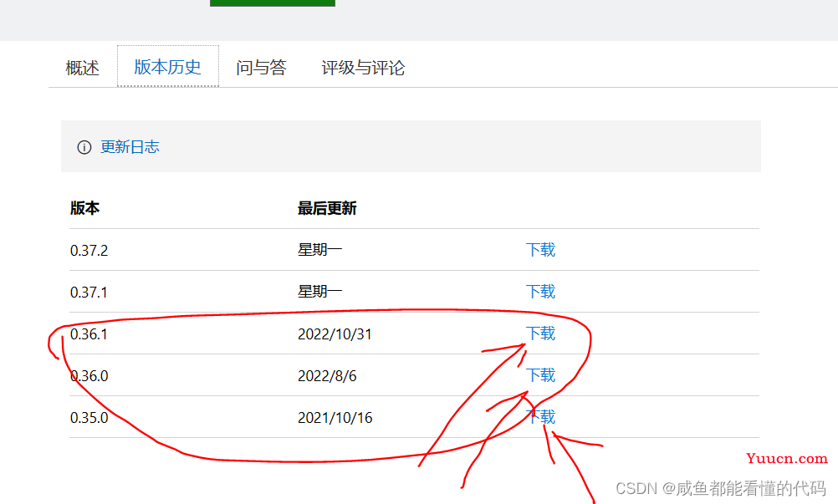Image resolution: width=838 pixels, height=504 pixels.
Task: Click the 2021/10/16 date cell
Action: [335, 418]
